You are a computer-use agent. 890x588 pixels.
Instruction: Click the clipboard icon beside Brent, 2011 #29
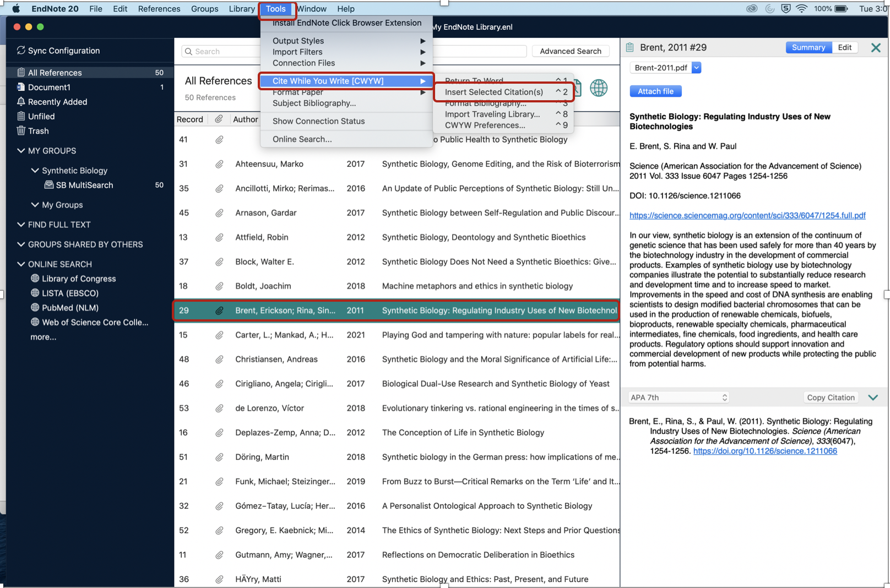pos(629,47)
